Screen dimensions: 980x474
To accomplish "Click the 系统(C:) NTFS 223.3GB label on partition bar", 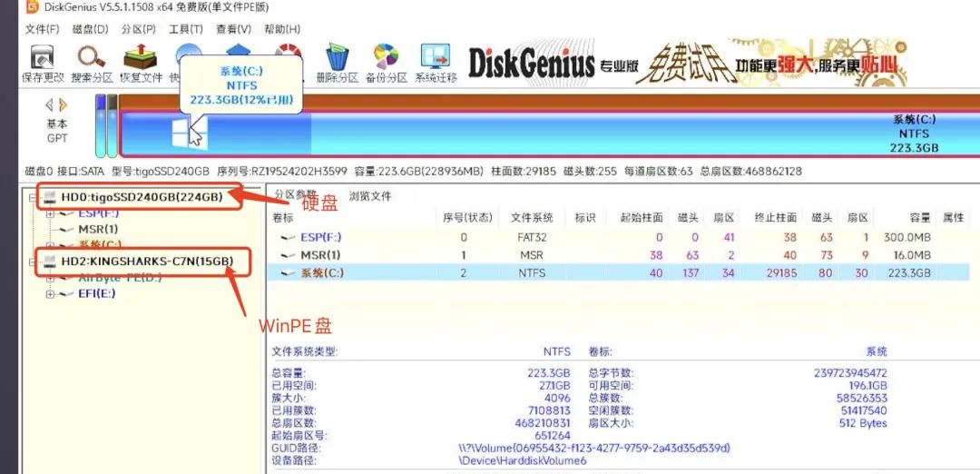I will point(915,133).
